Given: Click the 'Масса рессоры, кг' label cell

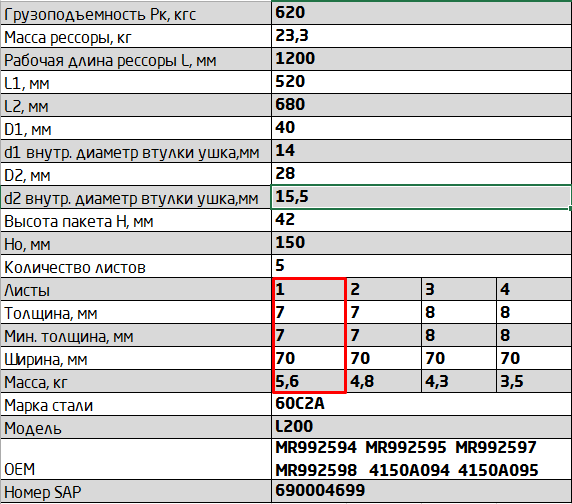Looking at the screenshot, I should pos(136,36).
